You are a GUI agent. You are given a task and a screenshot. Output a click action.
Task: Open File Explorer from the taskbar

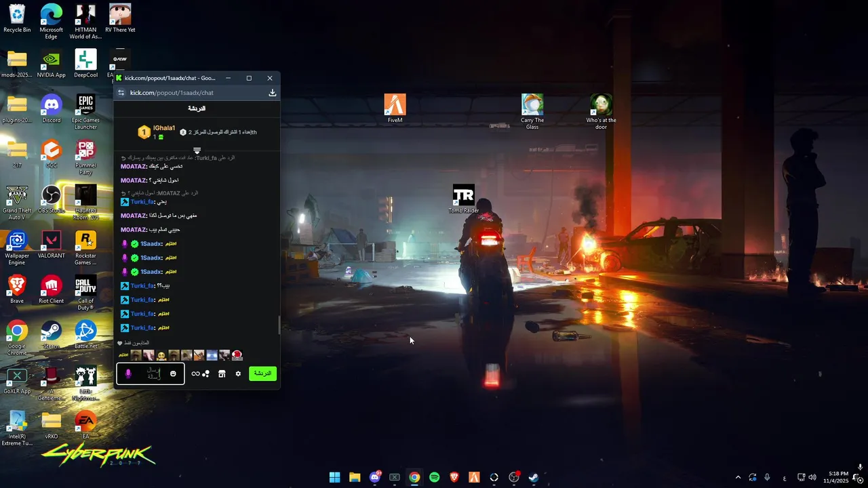(x=355, y=477)
